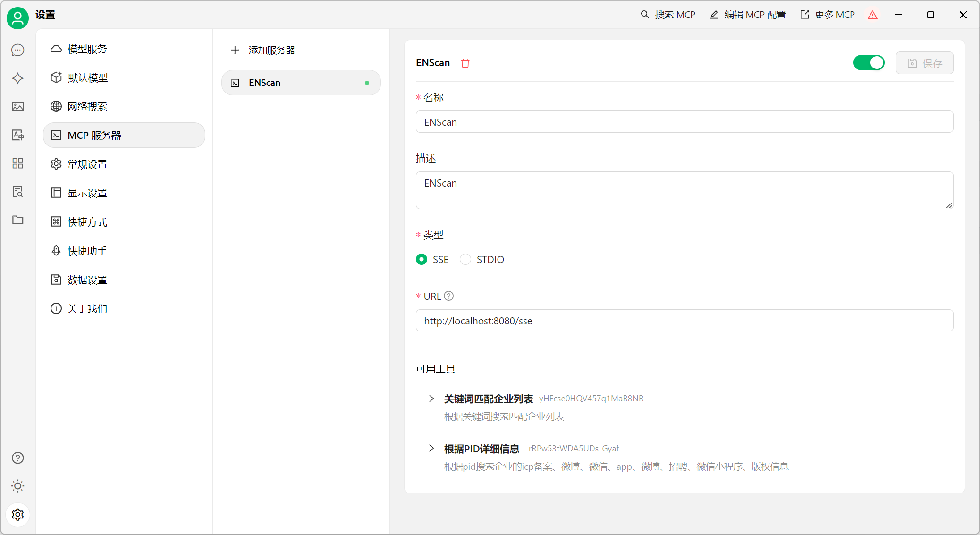Toggle light/dark theme via sun icon
Viewport: 980px width, 535px height.
(x=17, y=486)
